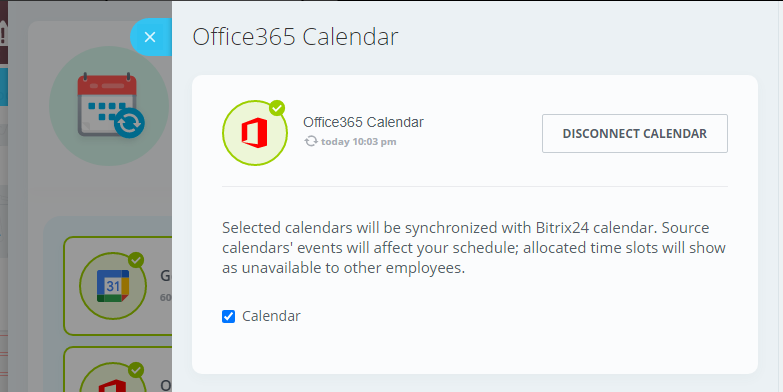Click the Office365 Calendar panel heading
783x392 pixels.
click(x=295, y=37)
